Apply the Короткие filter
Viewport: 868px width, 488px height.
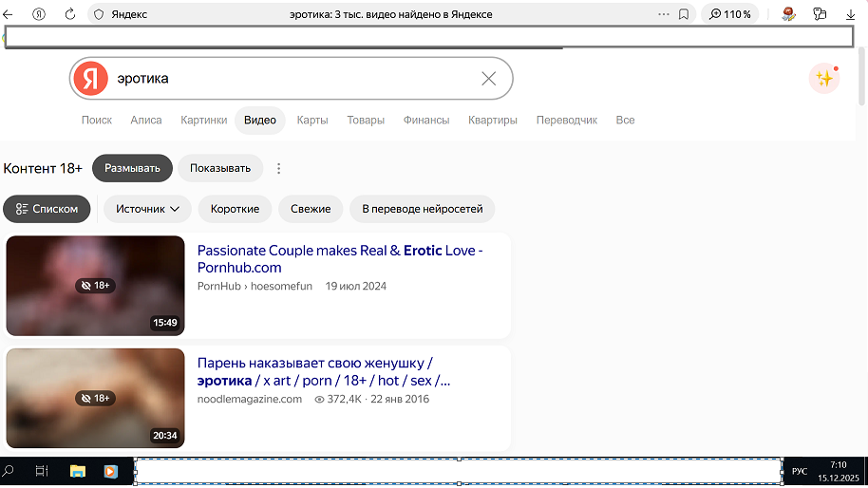(235, 209)
